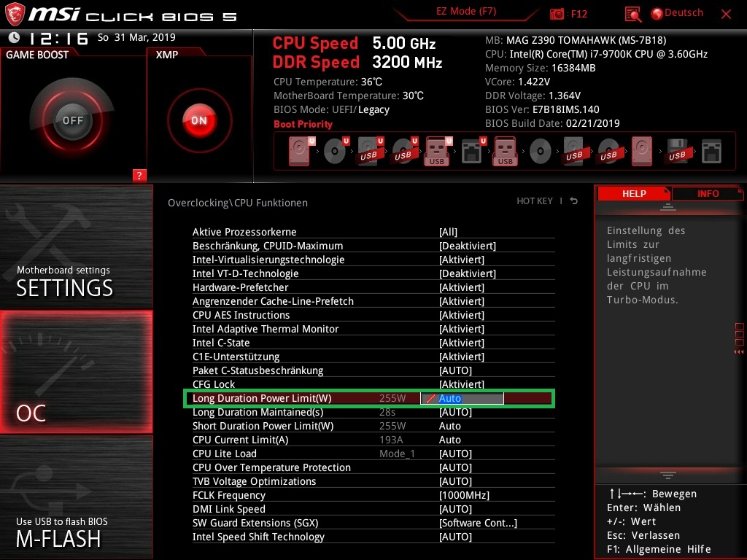Click the expand arrows at the right edge
Viewport: 747px width, 560px height.
tap(739, 352)
